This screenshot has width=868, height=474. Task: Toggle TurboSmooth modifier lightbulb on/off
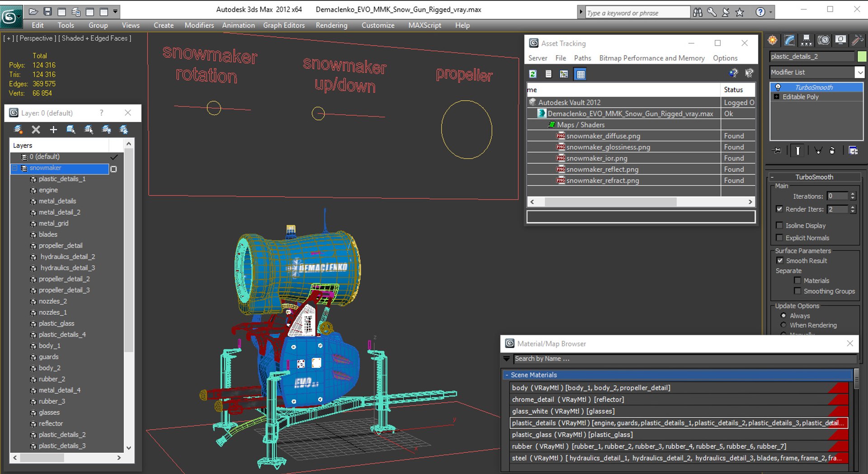click(x=778, y=87)
